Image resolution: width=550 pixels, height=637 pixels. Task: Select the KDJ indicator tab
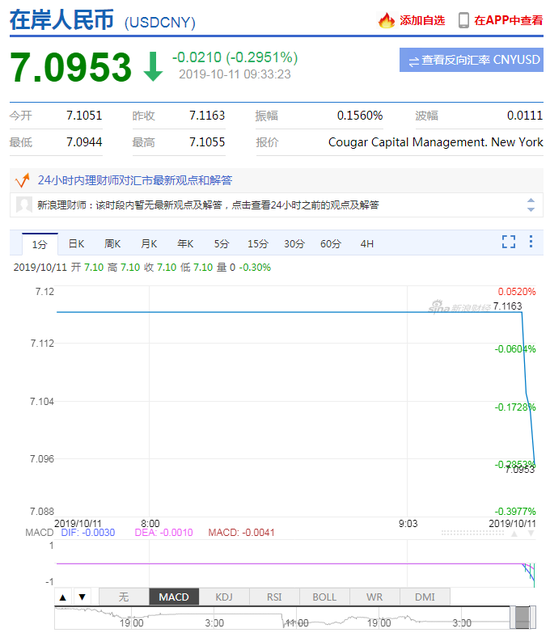224,597
